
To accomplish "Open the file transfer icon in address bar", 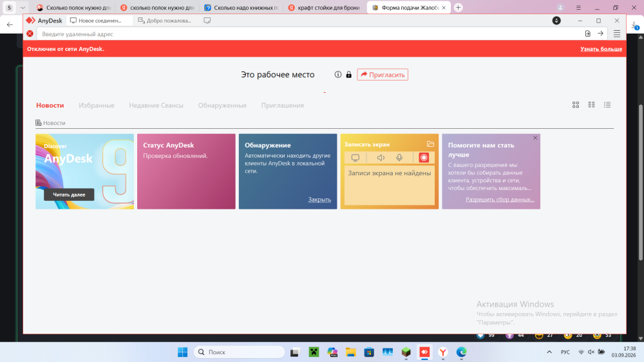I will [x=588, y=33].
